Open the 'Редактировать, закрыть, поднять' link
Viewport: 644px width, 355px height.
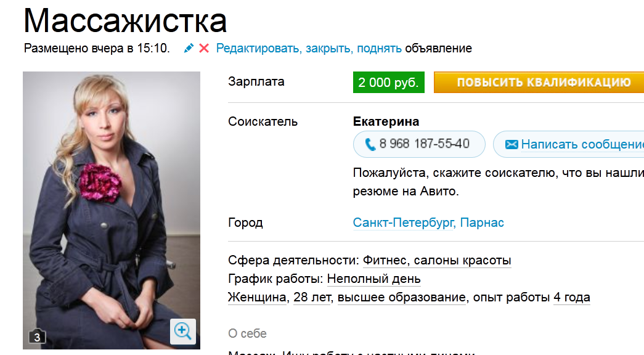point(309,49)
